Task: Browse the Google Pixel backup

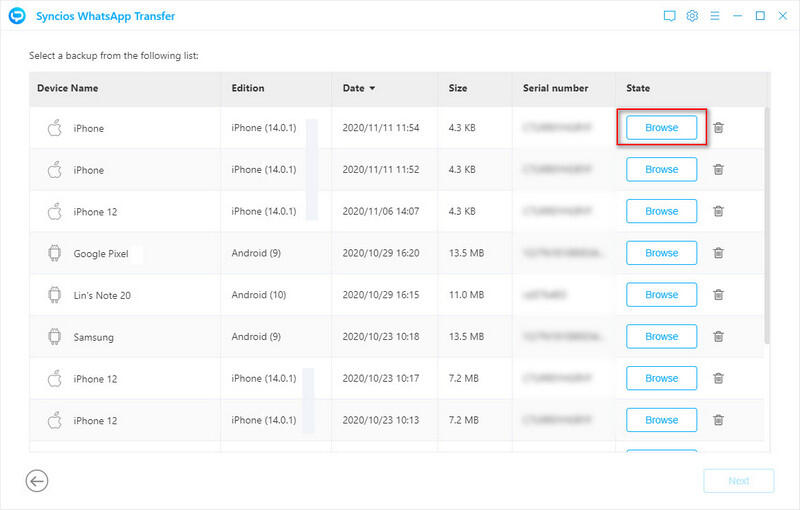Action: pos(661,253)
